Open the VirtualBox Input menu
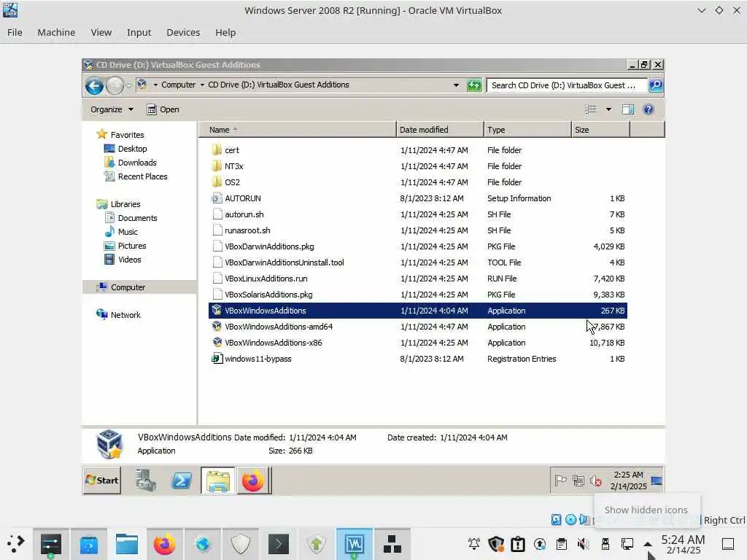 [139, 32]
